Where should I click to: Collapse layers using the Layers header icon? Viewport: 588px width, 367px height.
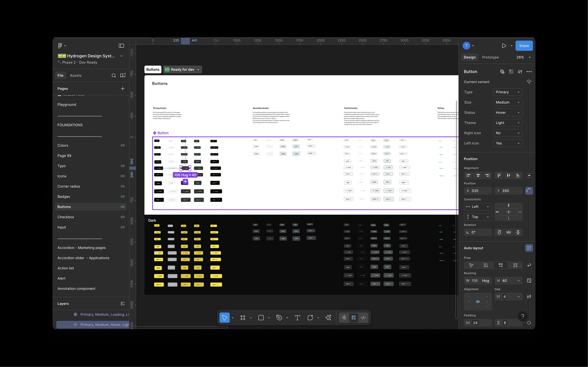point(123,304)
